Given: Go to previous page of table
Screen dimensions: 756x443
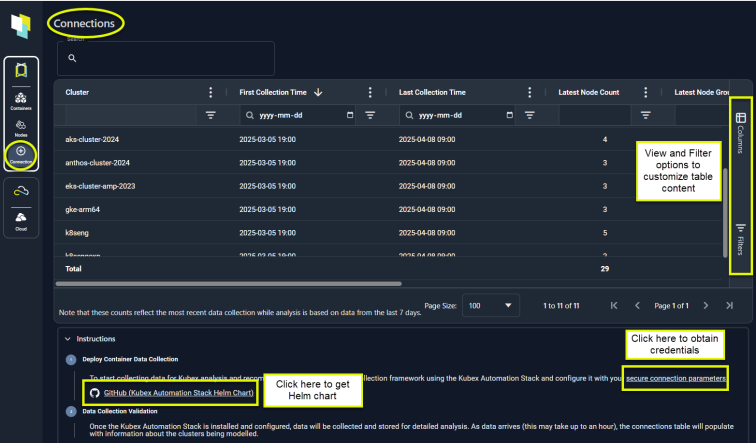Looking at the screenshot, I should click(637, 306).
